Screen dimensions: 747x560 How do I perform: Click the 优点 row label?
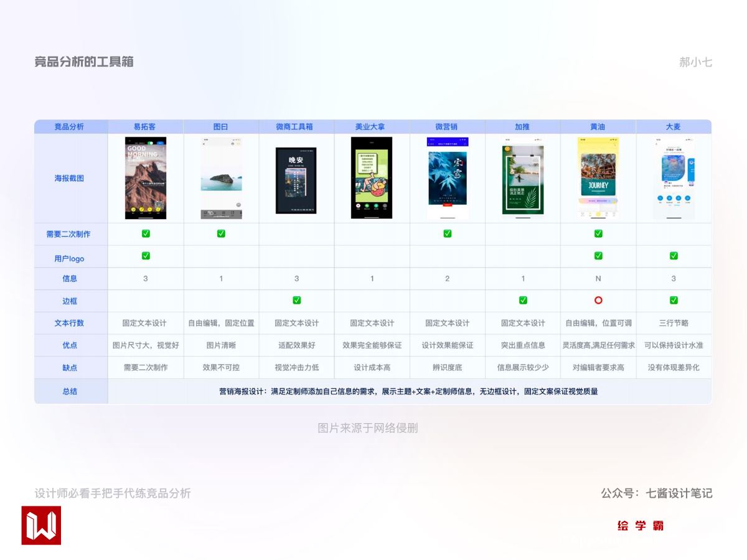70,345
